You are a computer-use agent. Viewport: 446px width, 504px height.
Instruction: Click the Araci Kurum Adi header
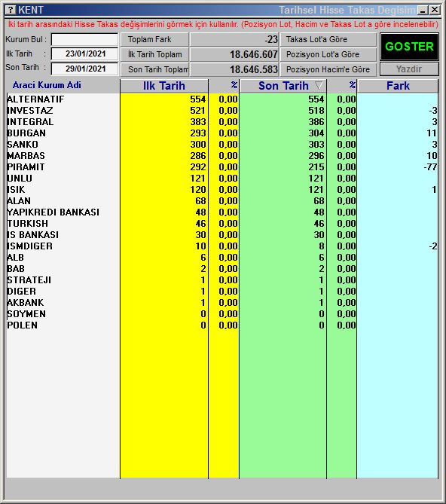pyautogui.click(x=47, y=85)
